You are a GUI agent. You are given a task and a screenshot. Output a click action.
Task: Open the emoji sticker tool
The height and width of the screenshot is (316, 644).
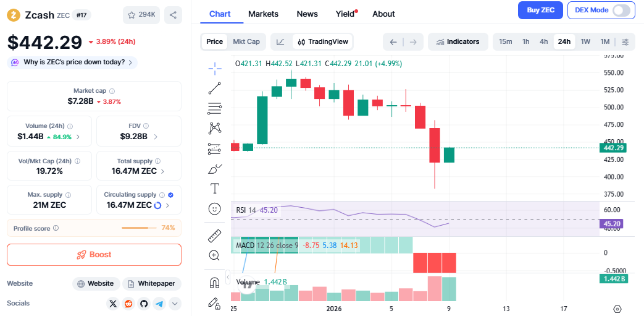tap(215, 209)
